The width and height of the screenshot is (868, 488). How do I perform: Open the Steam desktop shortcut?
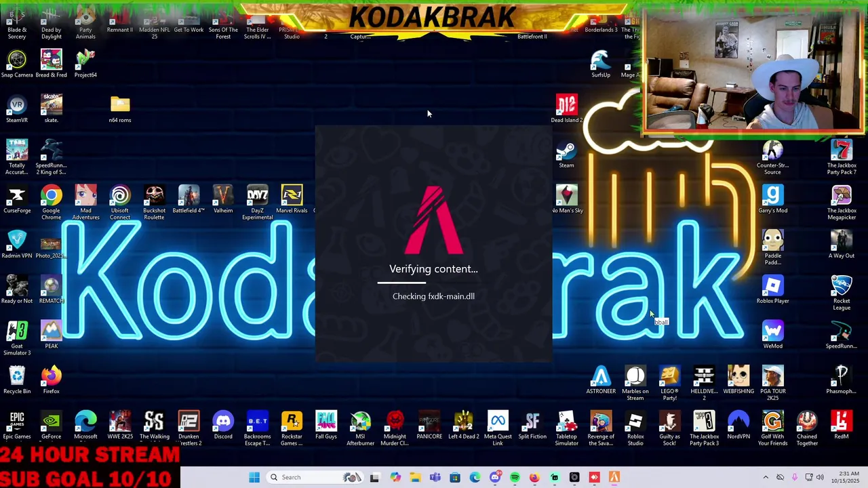[x=566, y=154]
